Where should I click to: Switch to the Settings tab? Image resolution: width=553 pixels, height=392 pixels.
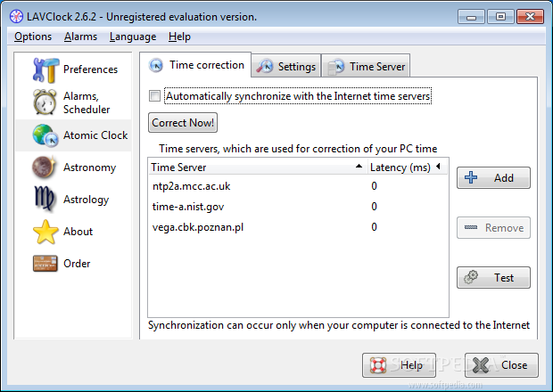point(286,66)
